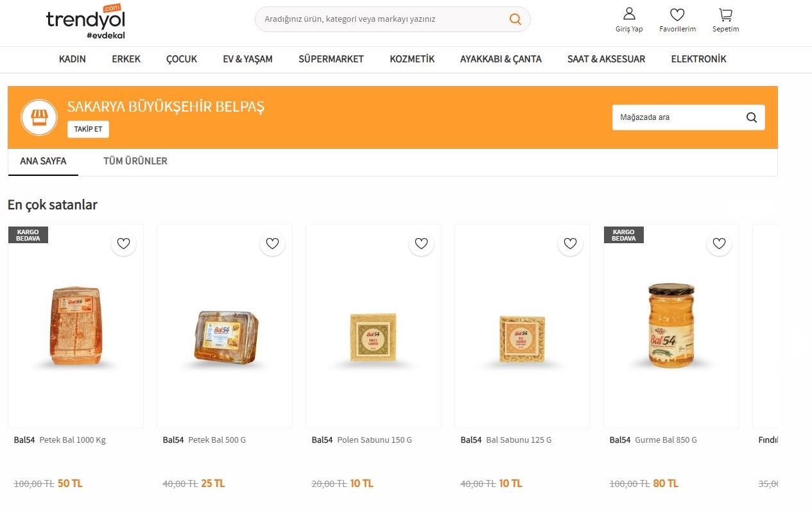Click the Trendyol logo
This screenshot has width=812, height=514.
pos(84,22)
